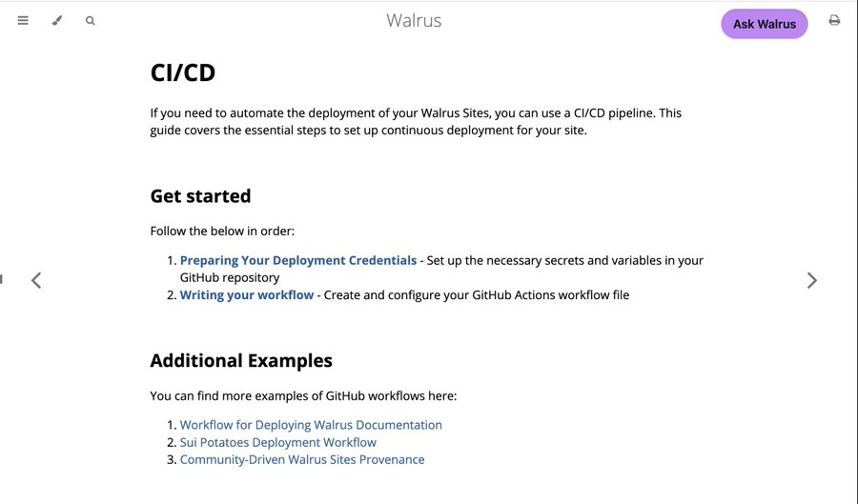Click the vertical scrollbar on right edge
The image size is (858, 504).
[x=856, y=252]
